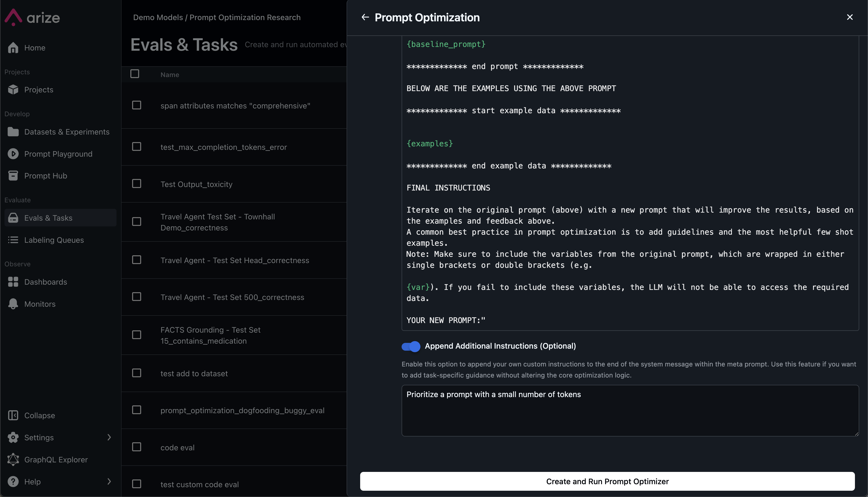Viewport: 868px width, 497px height.
Task: Check Travel Agent Townhall Demo_correctness row
Action: click(x=137, y=222)
